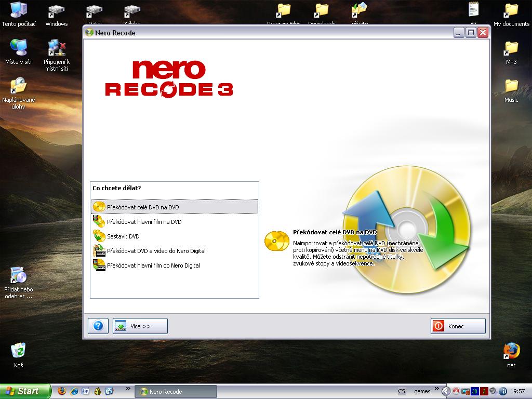
Task: Maximize the Nero Recode window
Action: coord(471,33)
